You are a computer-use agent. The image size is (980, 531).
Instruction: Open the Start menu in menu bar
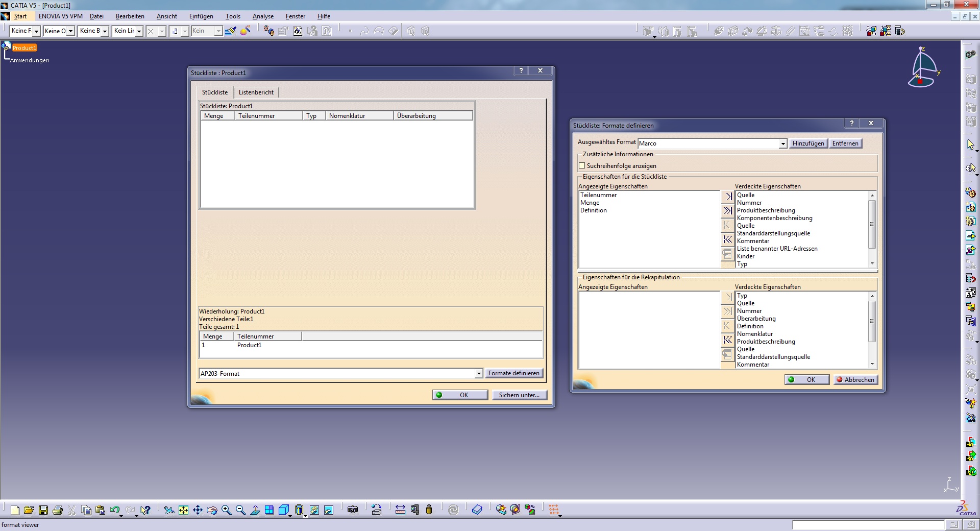click(x=20, y=16)
